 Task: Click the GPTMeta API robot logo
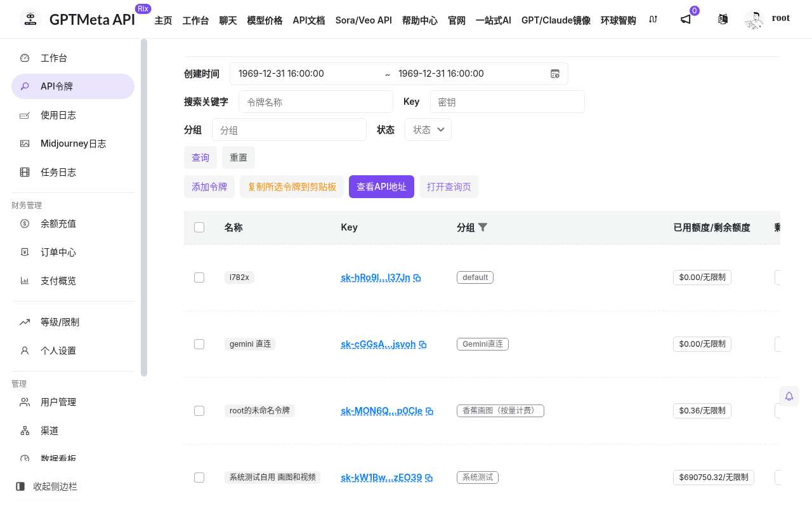[30, 19]
